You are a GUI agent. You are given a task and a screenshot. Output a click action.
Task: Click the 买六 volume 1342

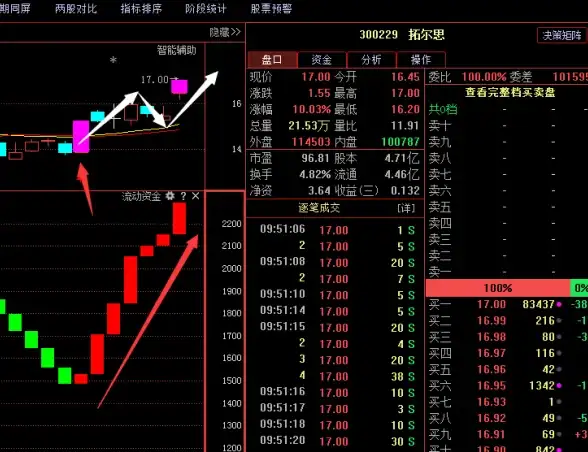pos(542,386)
